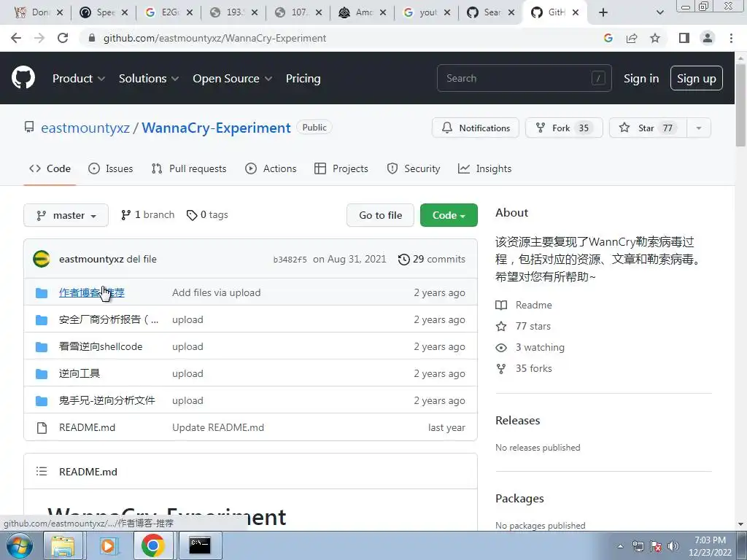Switch to the Pull requests tab
The width and height of the screenshot is (747, 560).
coord(189,168)
